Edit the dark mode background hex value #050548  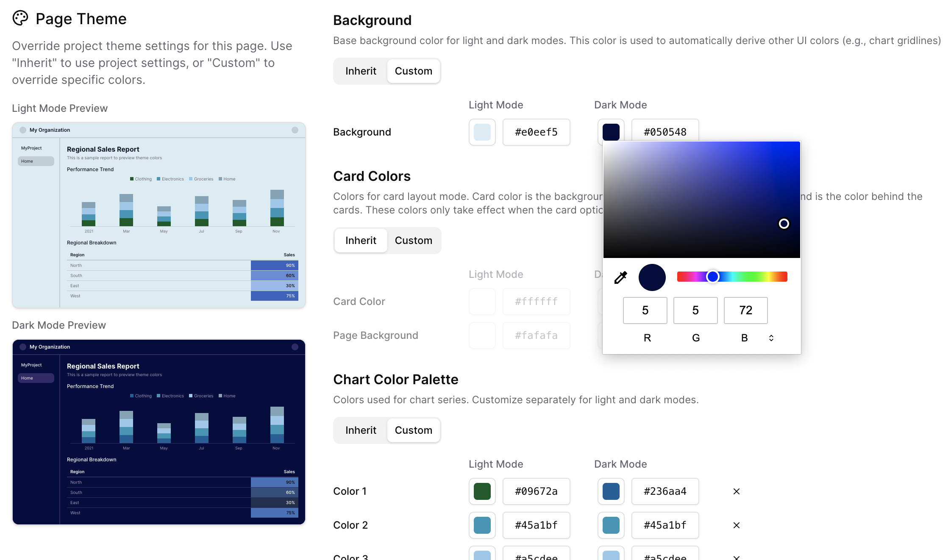[665, 132]
